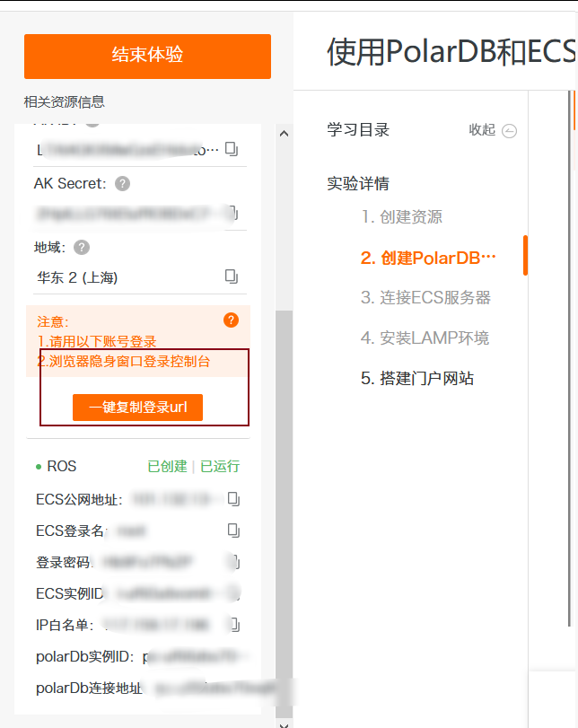Click the resource panel scroll-down arrow
This screenshot has width=578, height=728.
pos(285,724)
